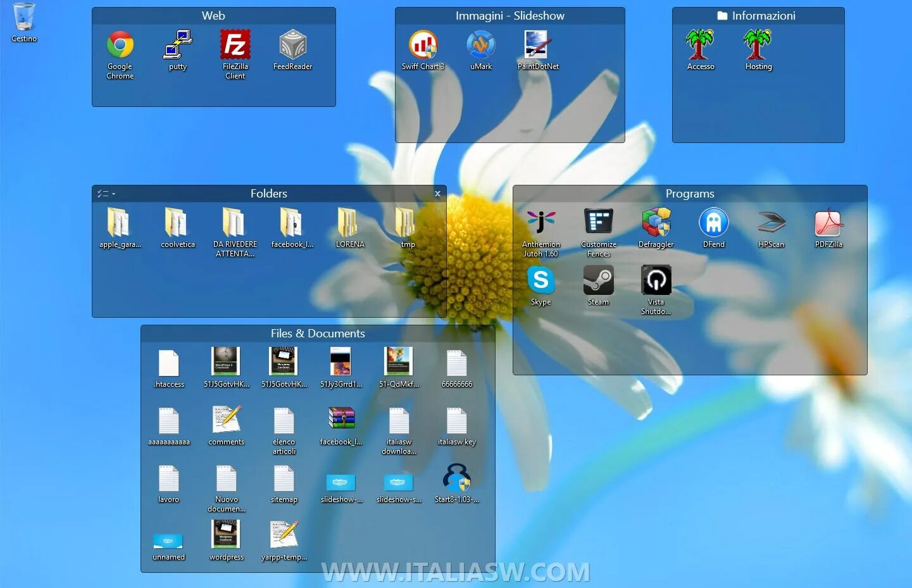Open the Folders fence view options menu
The image size is (912, 588).
pyautogui.click(x=106, y=194)
